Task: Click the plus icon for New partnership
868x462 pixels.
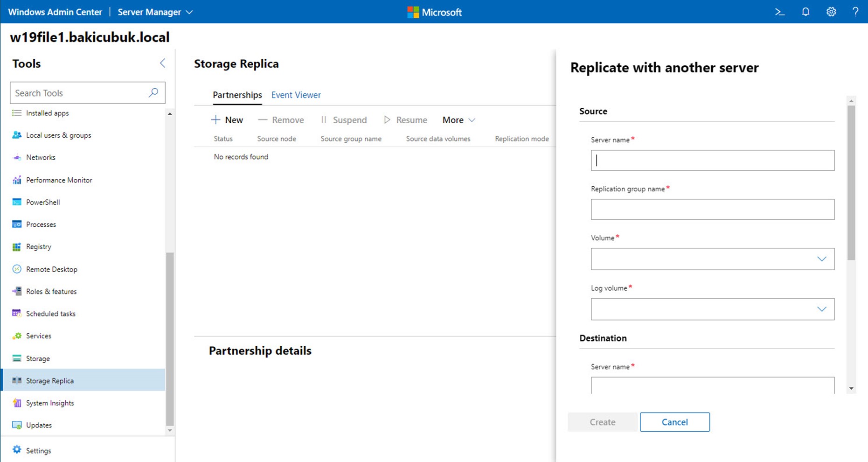Action: (215, 120)
